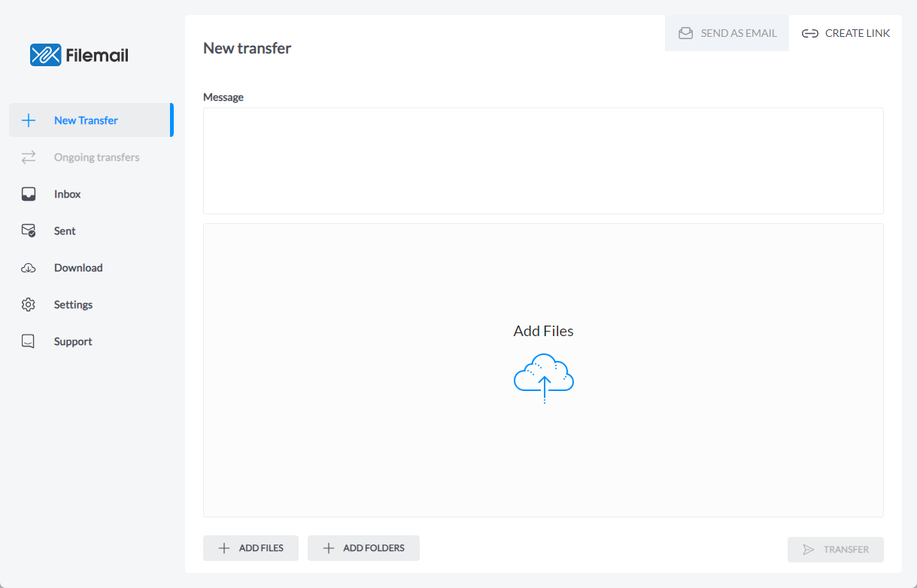
Task: Click the Message field label
Action: coord(223,97)
